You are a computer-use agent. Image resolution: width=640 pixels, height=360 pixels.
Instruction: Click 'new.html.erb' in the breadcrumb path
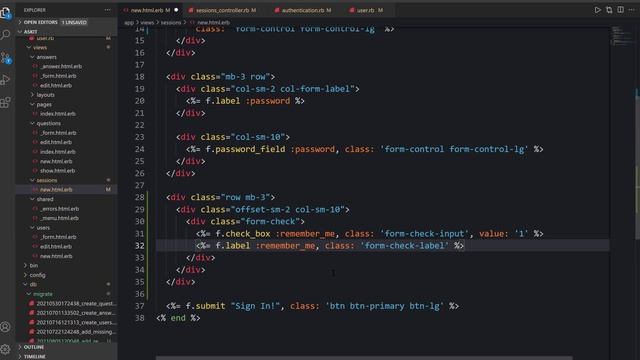pyautogui.click(x=213, y=22)
